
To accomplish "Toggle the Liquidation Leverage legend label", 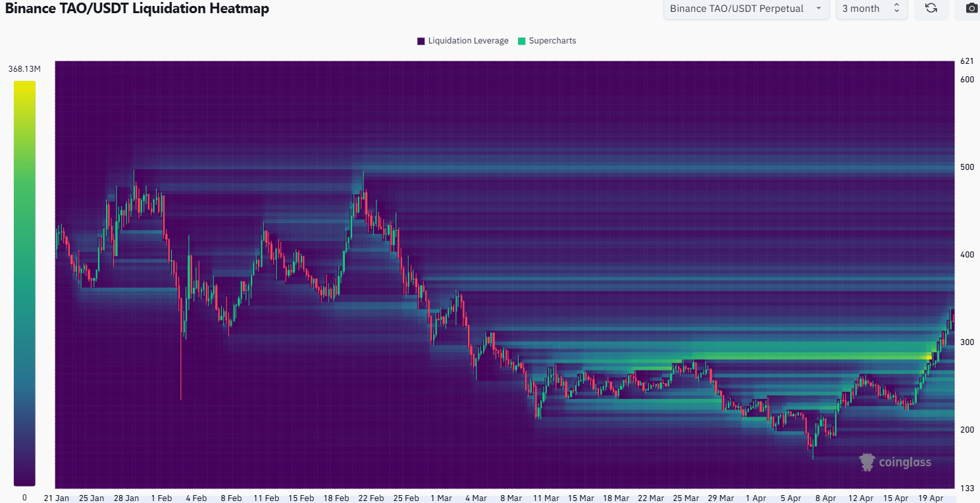I will tap(468, 41).
